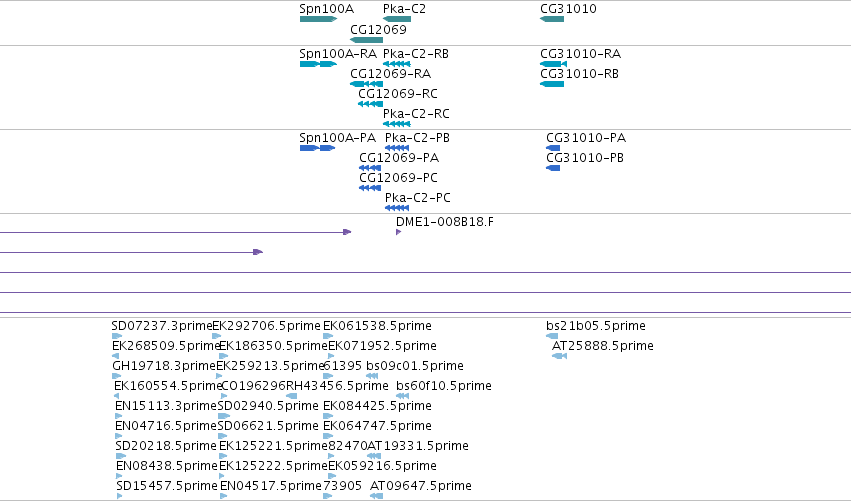
Task: Click the SD20218.5prime label
Action: (166, 447)
